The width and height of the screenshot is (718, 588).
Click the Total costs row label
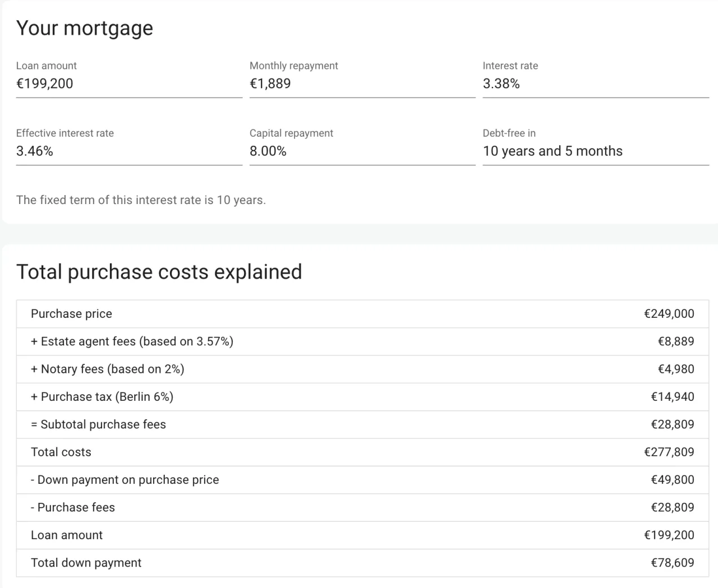61,452
